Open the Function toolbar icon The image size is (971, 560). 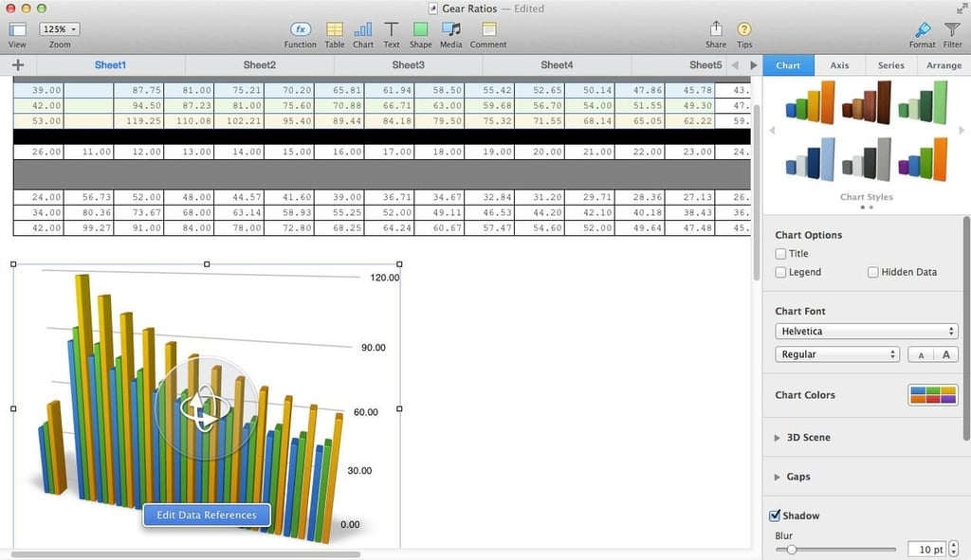click(301, 29)
